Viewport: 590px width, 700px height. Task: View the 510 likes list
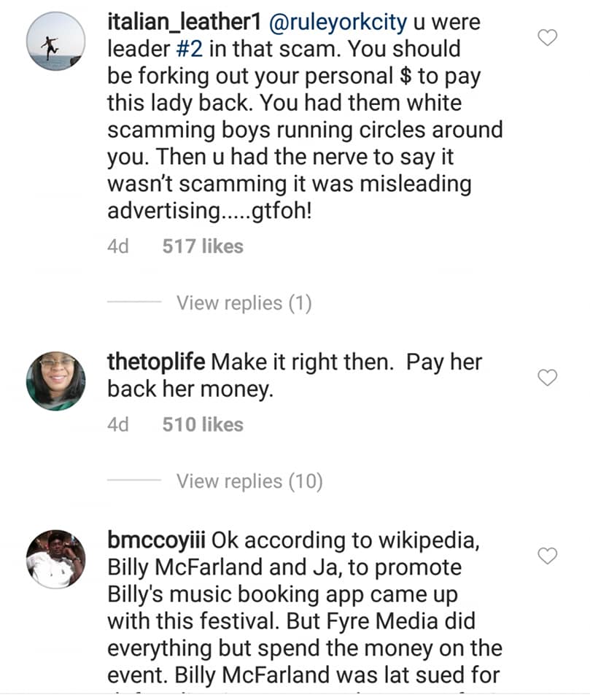[x=202, y=425]
